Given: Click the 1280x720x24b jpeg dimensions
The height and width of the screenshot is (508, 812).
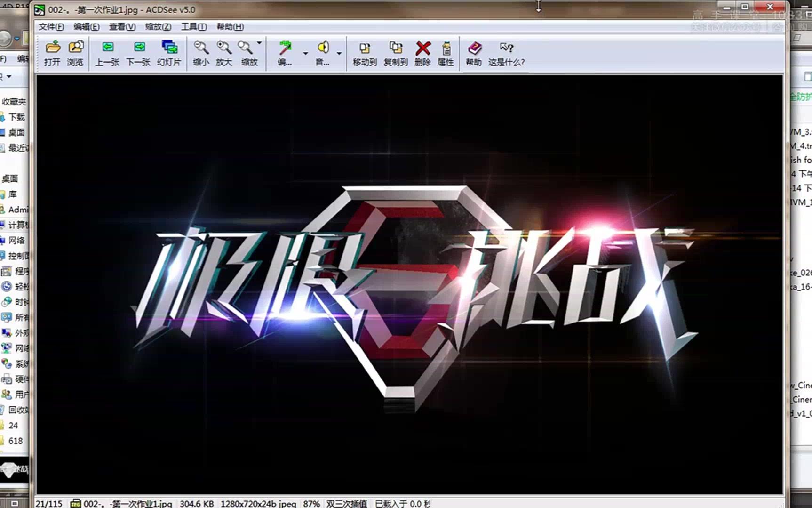Looking at the screenshot, I should pos(258,504).
